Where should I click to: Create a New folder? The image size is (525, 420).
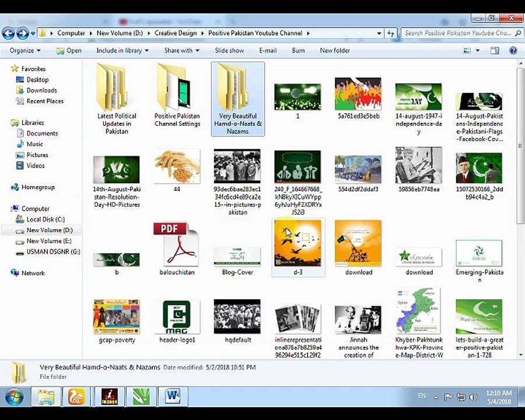(335, 51)
